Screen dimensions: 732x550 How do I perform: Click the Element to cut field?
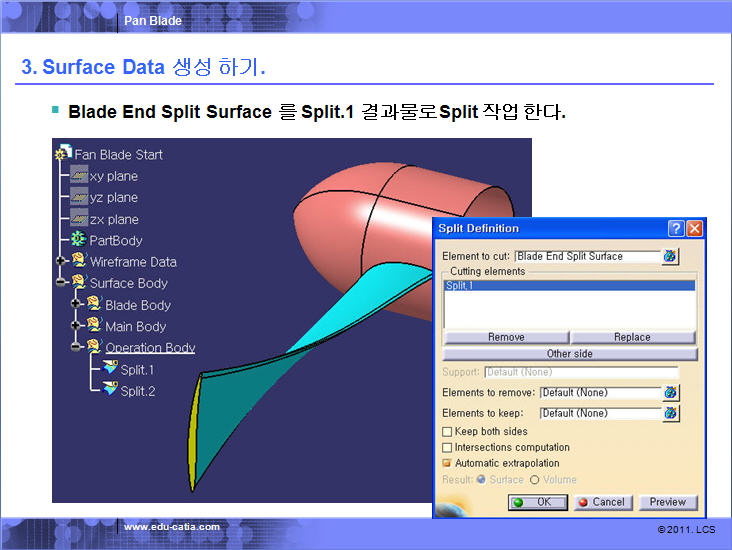[587, 257]
